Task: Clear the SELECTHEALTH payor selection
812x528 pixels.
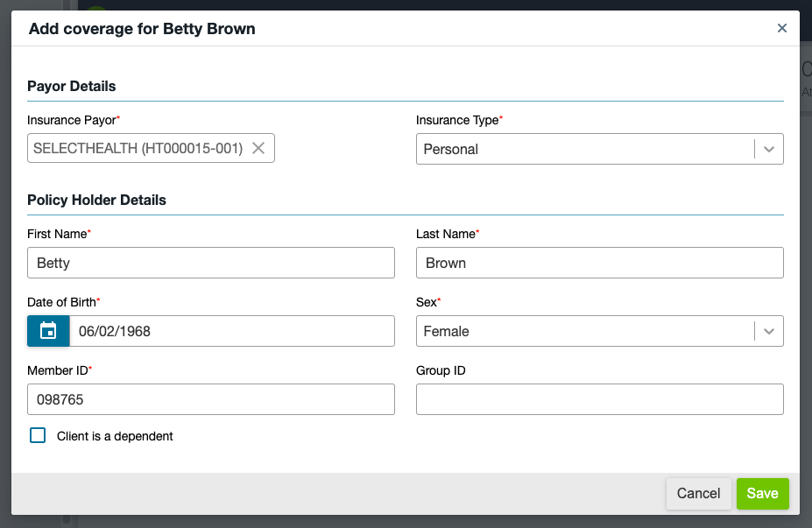Action: pos(258,149)
